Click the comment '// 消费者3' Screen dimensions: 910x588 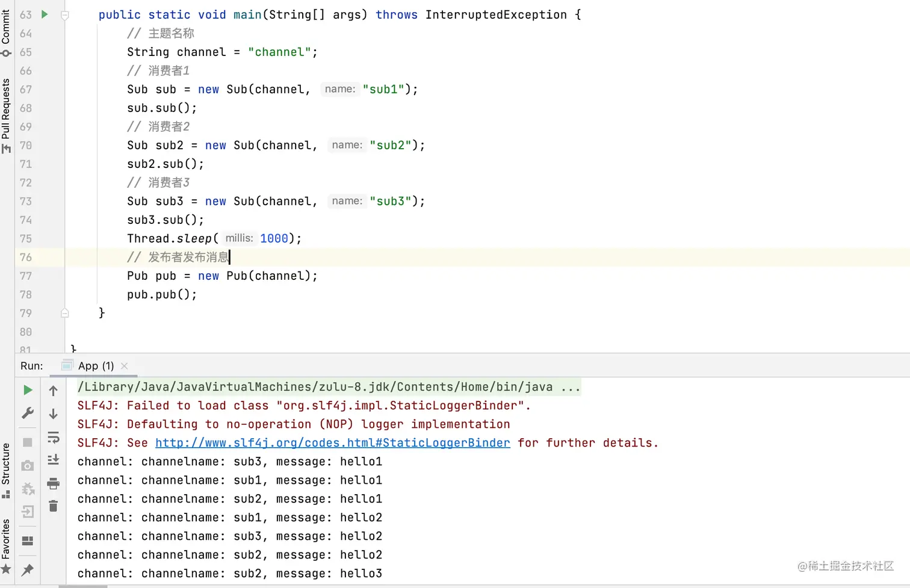[x=158, y=183]
